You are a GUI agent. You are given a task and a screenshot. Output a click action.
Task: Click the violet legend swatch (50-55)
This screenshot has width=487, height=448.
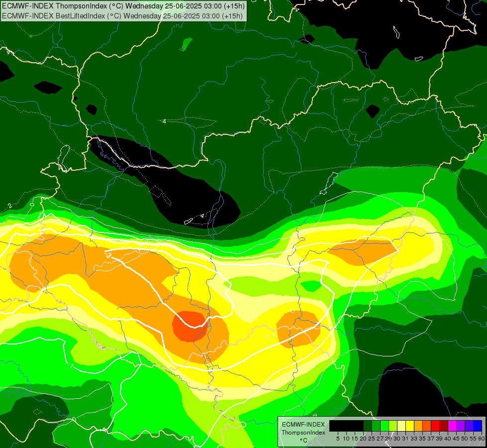pos(469,426)
